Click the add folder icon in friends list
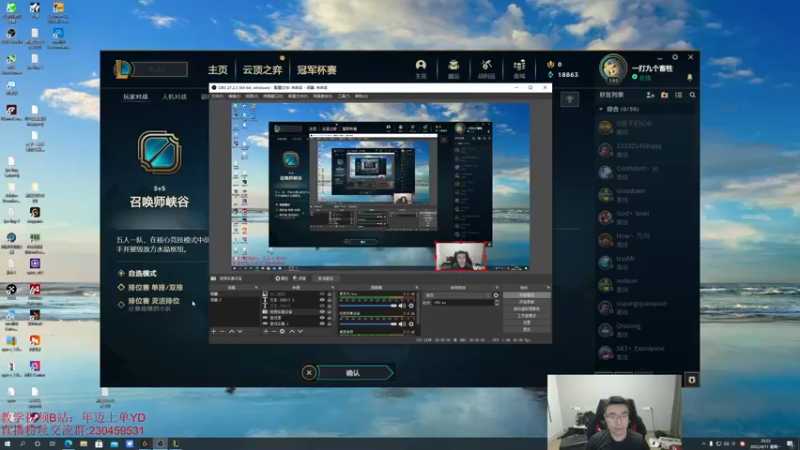 (664, 95)
